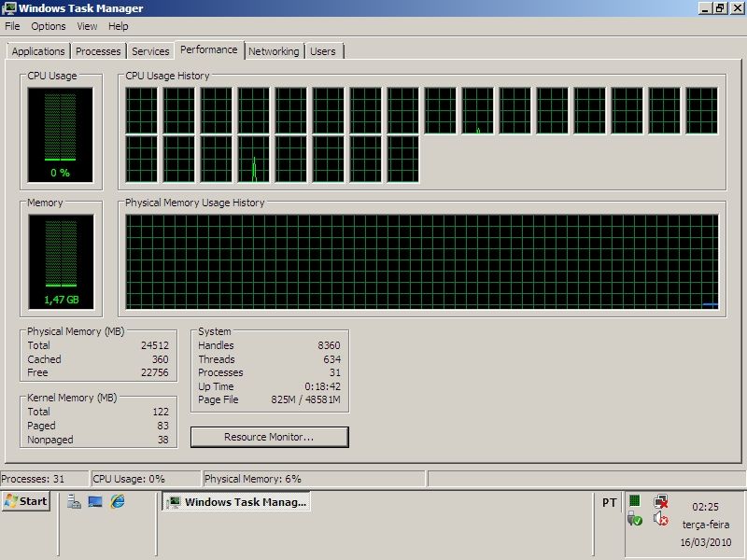
Task: Open the Help menu
Action: 119,26
